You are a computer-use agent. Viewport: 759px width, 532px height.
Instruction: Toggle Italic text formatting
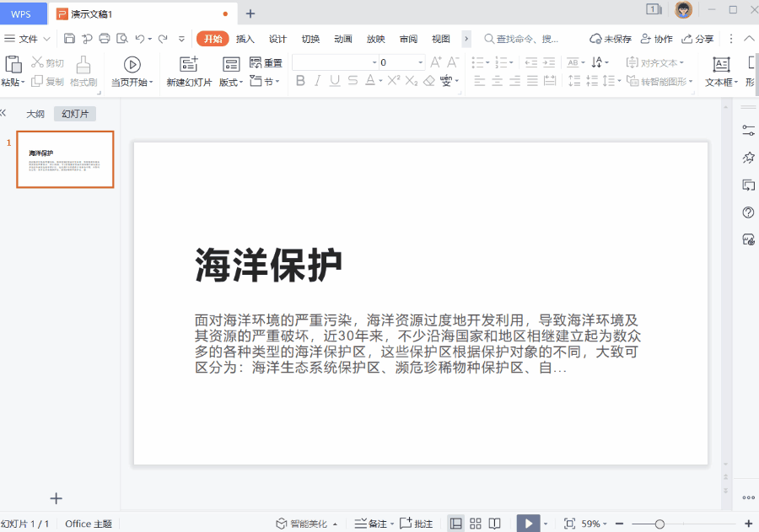pyautogui.click(x=318, y=81)
